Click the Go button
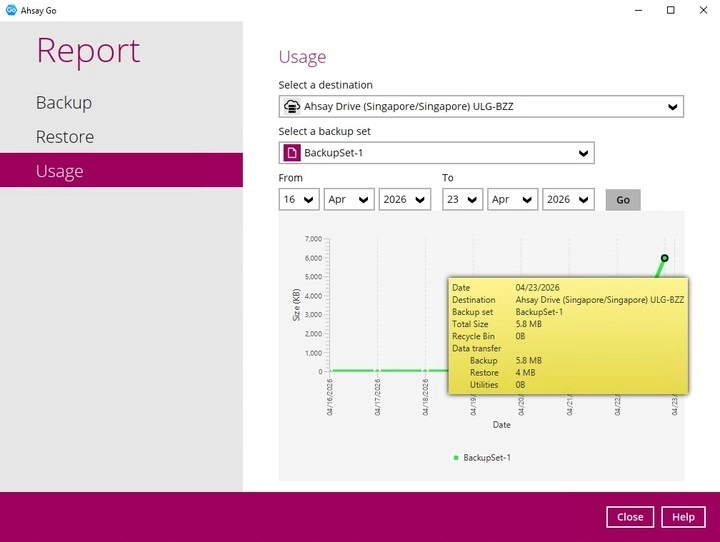The height and width of the screenshot is (542, 720). (623, 200)
